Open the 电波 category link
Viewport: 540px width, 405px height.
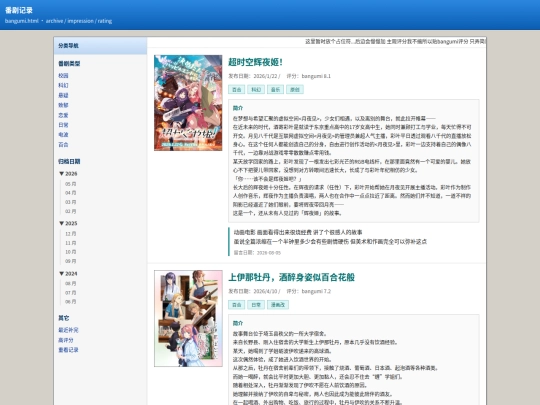[x=63, y=134]
